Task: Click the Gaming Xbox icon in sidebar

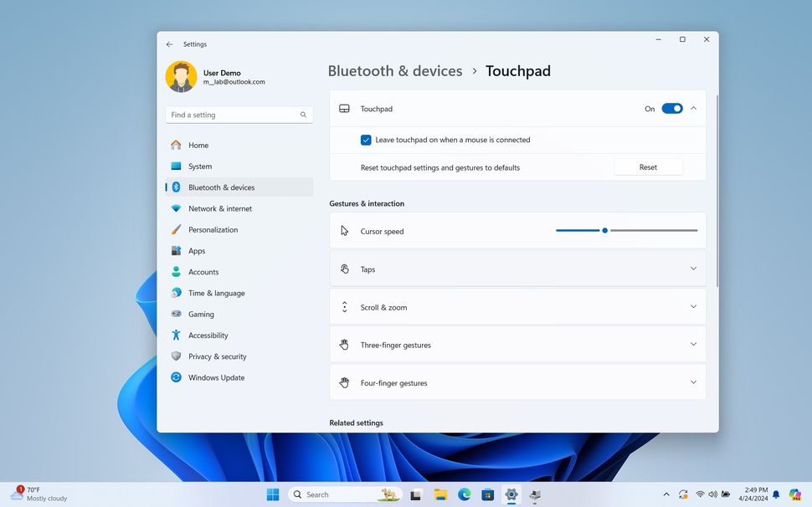Action: pyautogui.click(x=176, y=314)
